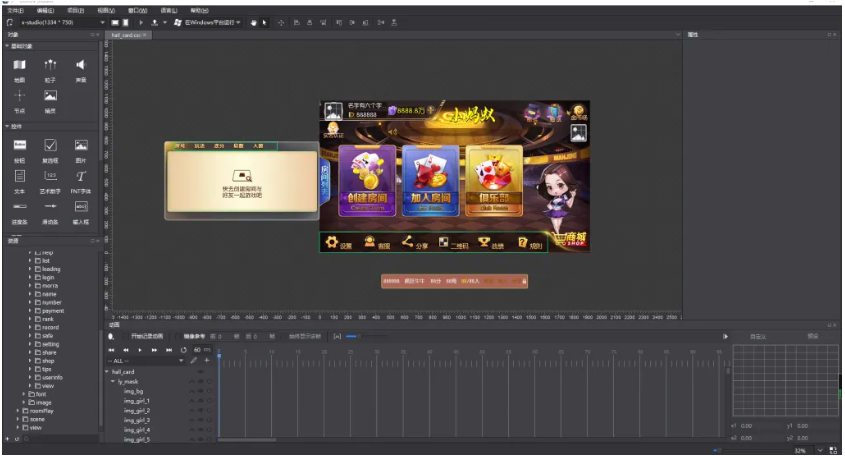Run the project with play icon

click(x=141, y=23)
